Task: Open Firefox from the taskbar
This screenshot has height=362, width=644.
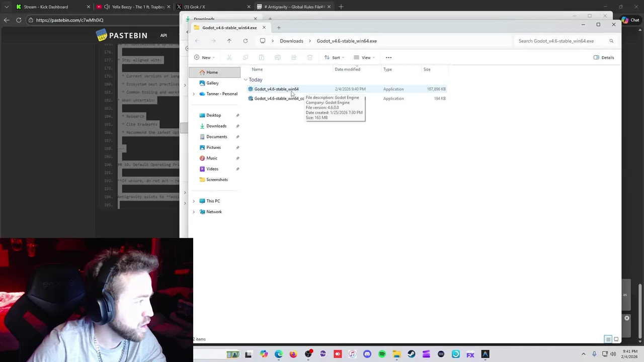Action: (x=293, y=354)
